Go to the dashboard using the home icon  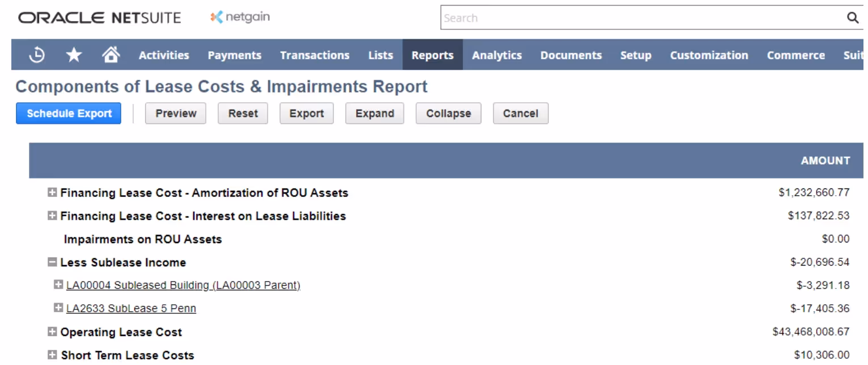click(111, 54)
